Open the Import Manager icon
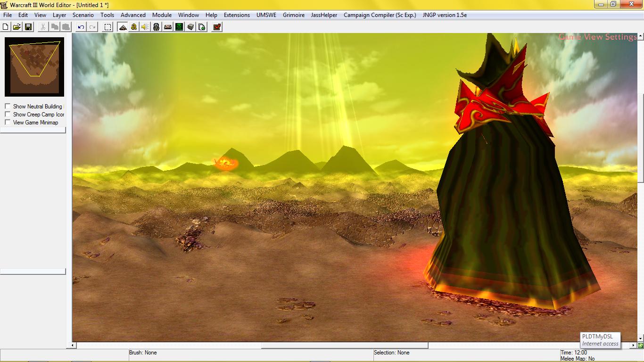Screen dimensions: 644x362 [202, 27]
